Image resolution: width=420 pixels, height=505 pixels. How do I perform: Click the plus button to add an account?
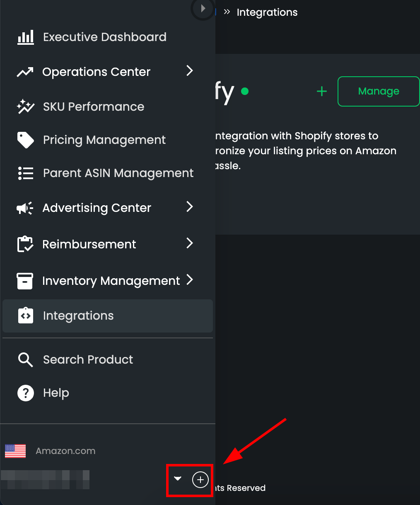pos(200,480)
